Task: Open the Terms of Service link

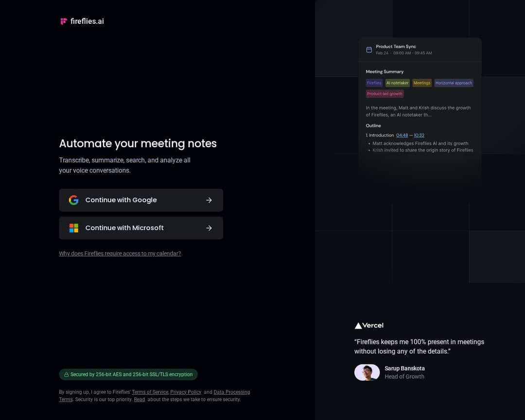Action: 150,392
